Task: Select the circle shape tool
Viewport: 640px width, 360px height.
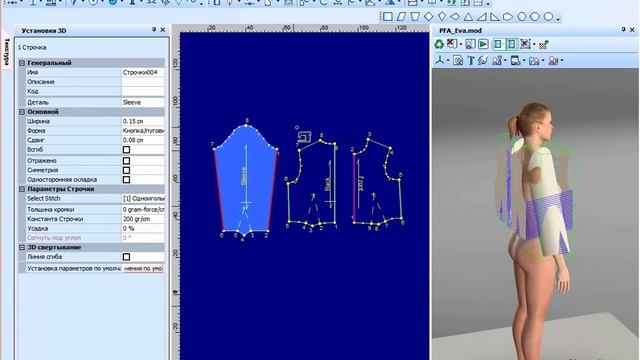Action: point(548,16)
